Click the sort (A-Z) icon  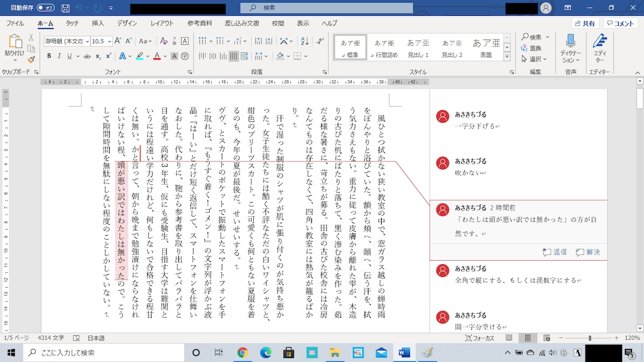305,41
